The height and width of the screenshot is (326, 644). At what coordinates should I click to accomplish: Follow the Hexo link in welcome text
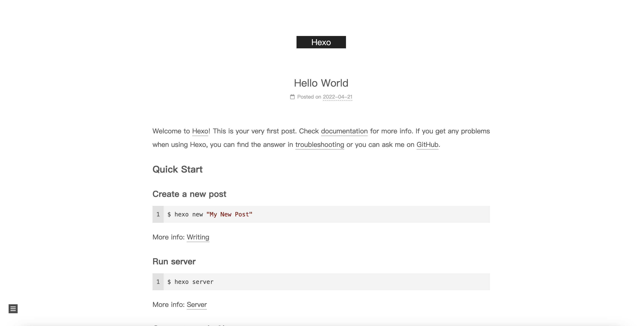[200, 131]
